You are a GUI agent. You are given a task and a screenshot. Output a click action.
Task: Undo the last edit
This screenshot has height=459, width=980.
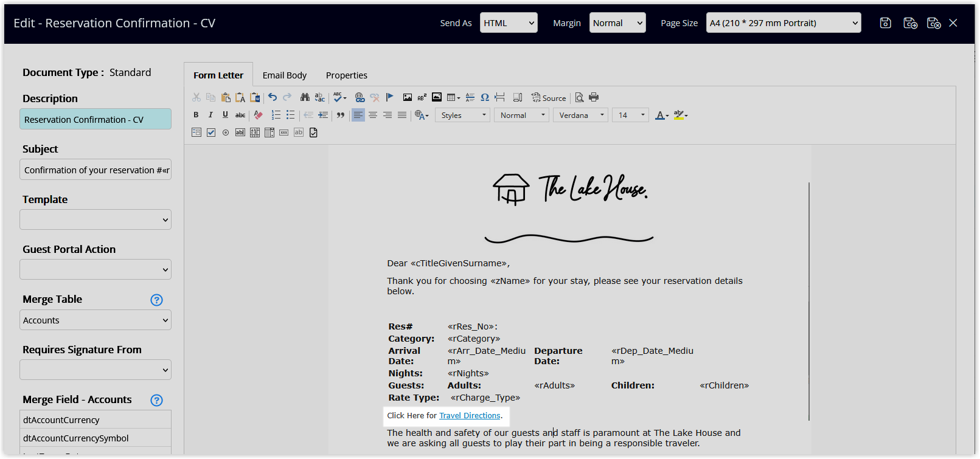pos(273,97)
